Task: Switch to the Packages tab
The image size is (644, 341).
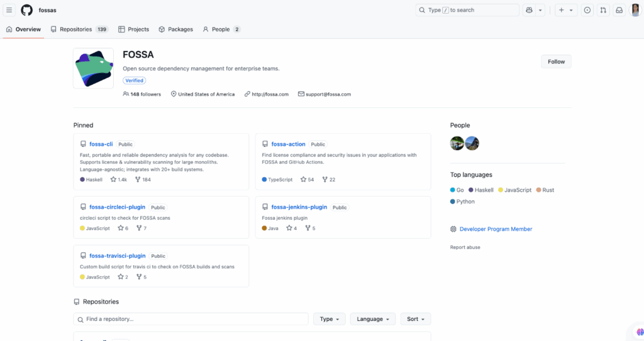Action: 176,29
